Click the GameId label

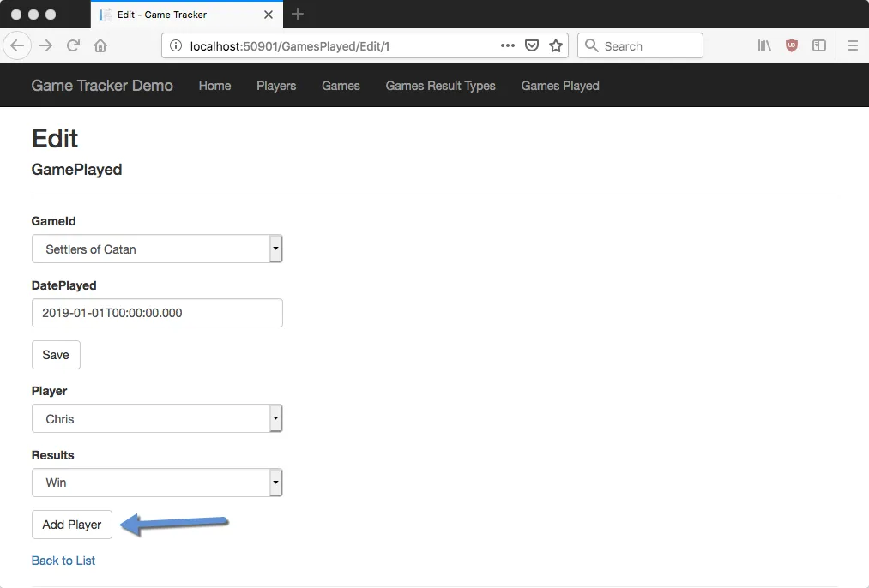tap(54, 221)
